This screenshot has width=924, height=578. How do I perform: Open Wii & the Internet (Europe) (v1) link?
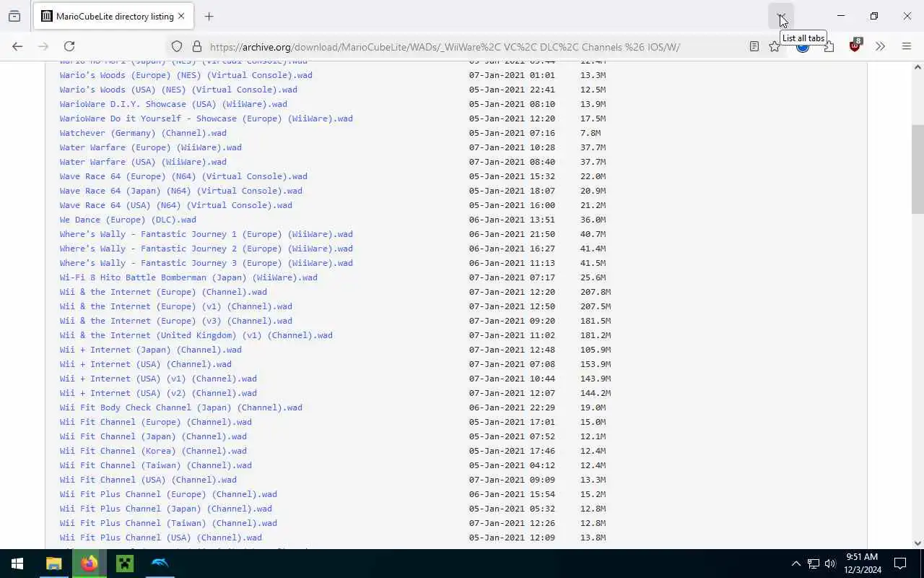click(x=176, y=306)
